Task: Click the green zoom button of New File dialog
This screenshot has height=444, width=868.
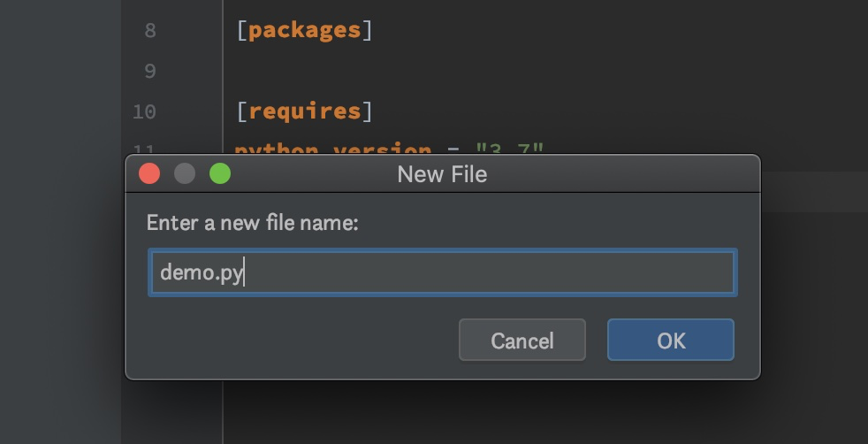Action: pos(220,174)
